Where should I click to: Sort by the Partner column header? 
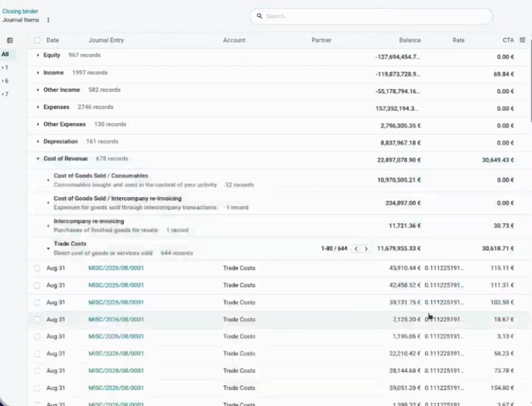[x=322, y=40]
